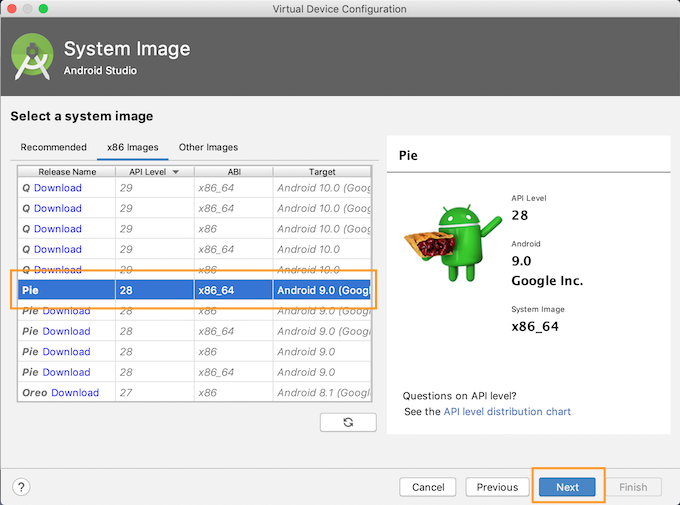The height and width of the screenshot is (505, 680).
Task: Click the Select a system image heading
Action: point(82,116)
